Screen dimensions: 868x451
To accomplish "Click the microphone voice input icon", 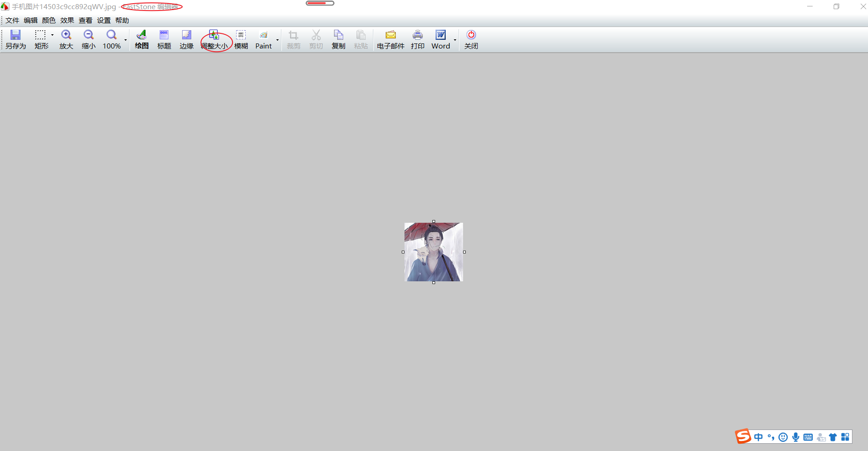I will 796,437.
